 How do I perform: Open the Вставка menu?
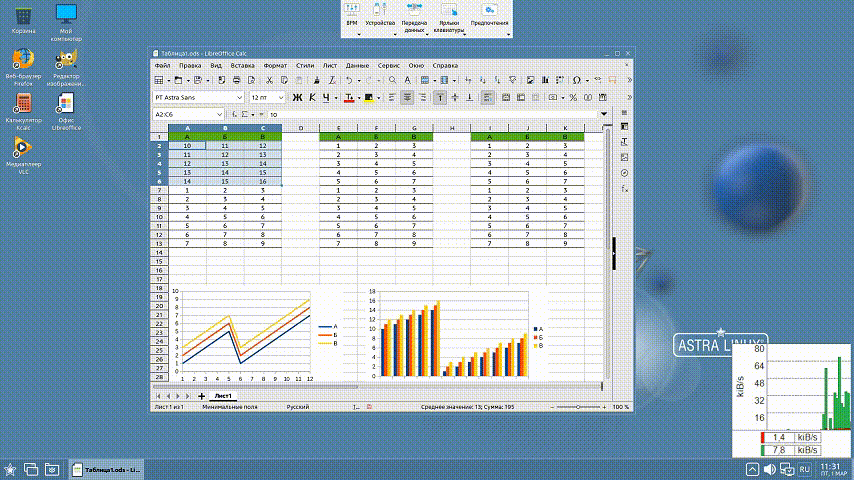[242, 65]
